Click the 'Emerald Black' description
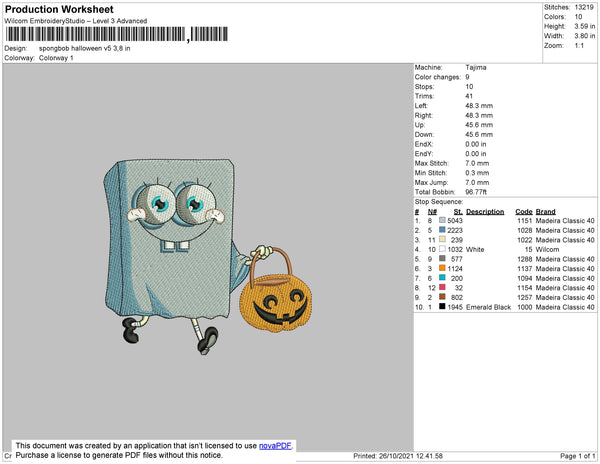This screenshot has width=600, height=464. [x=489, y=307]
